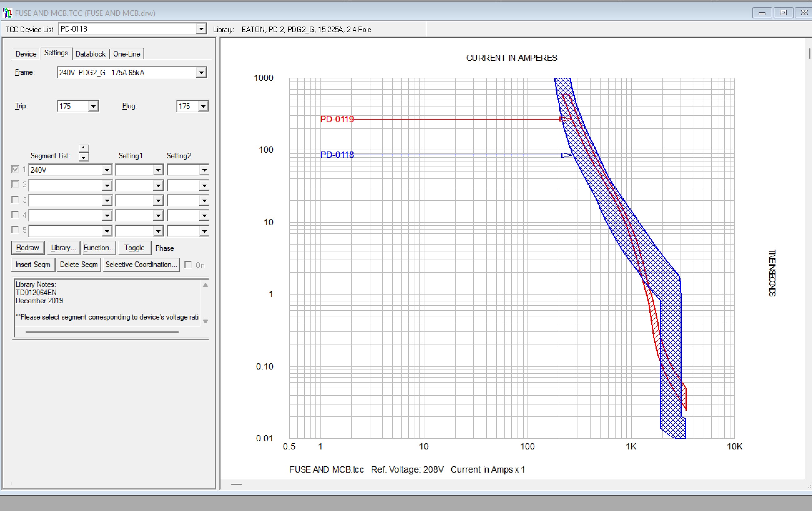Viewport: 812px width, 511px height.
Task: Enable segment 2 checkbox
Action: click(x=15, y=184)
